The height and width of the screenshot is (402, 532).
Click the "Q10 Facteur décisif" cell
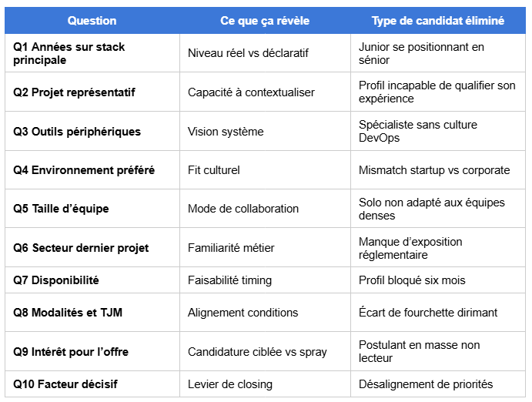[92, 384]
